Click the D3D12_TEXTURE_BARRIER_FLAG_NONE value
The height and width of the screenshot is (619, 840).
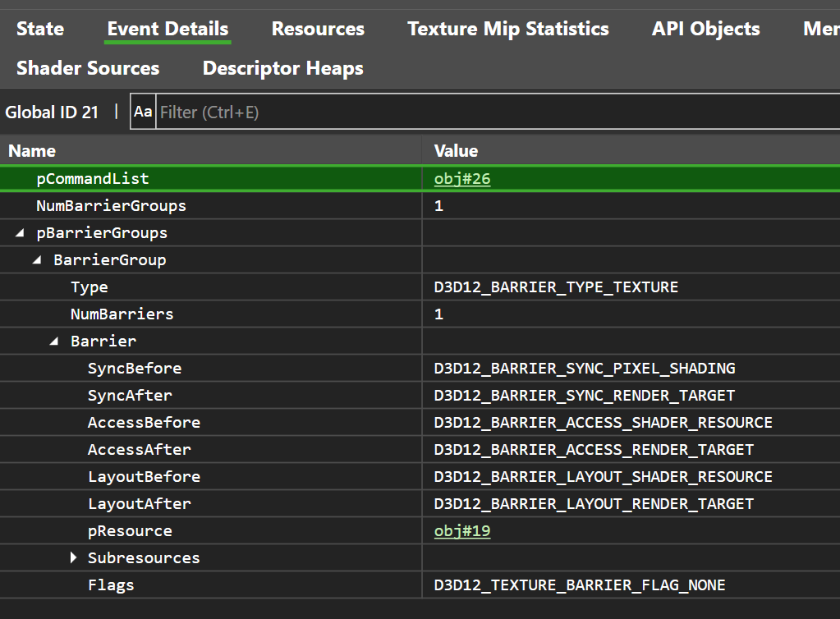coord(580,585)
